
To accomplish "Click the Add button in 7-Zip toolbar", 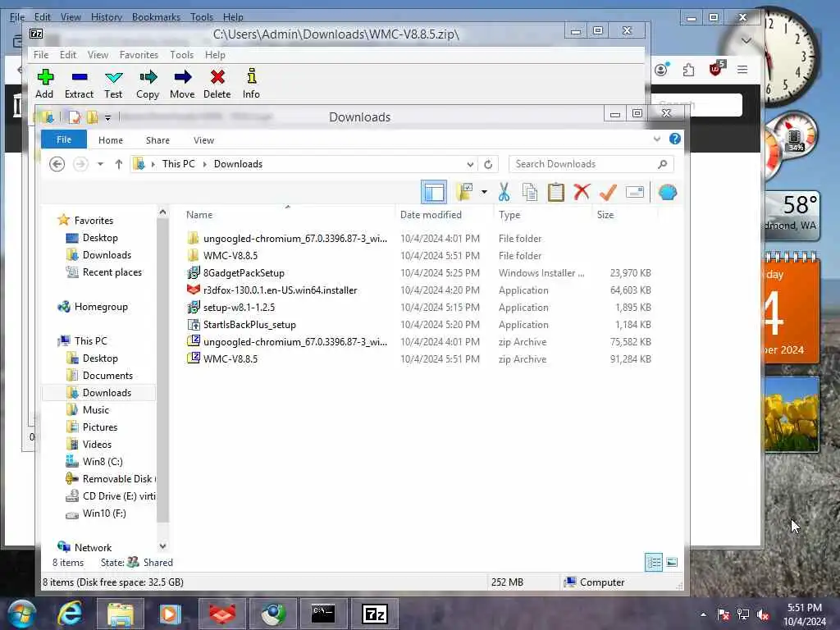I will 44,84.
